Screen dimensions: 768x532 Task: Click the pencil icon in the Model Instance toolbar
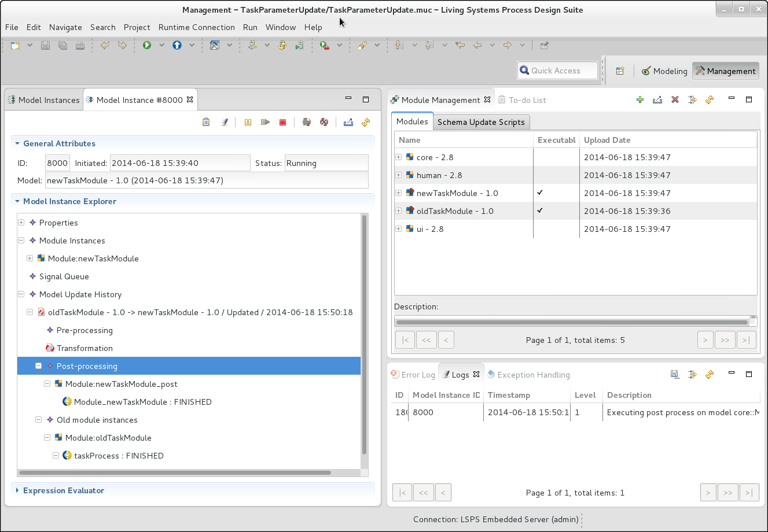pos(225,122)
